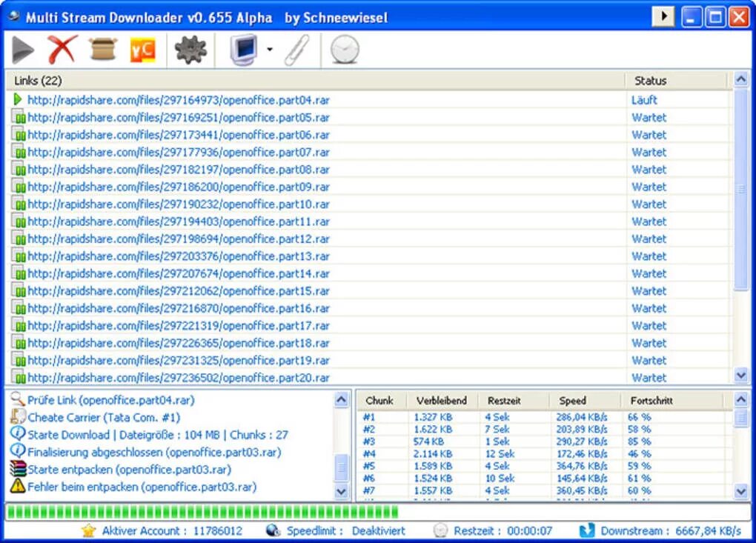Click the 85 % progress cell
The image size is (756, 543).
click(x=640, y=442)
